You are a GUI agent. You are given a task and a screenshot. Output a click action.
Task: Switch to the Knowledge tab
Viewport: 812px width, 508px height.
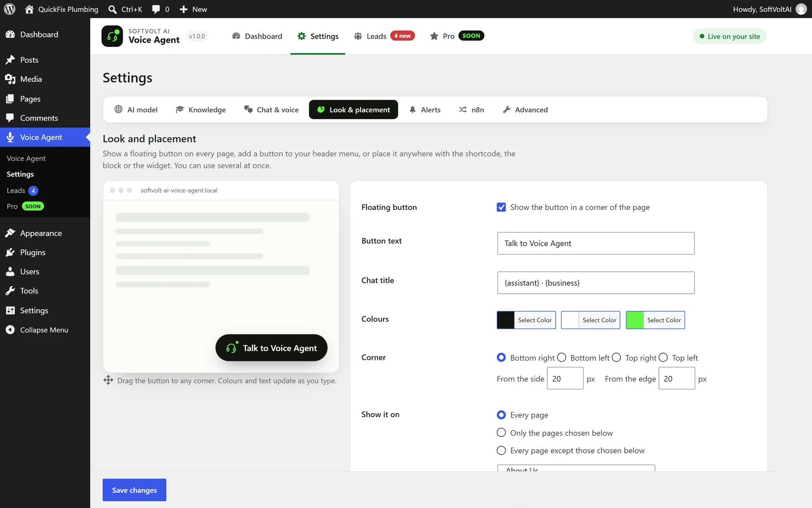201,110
